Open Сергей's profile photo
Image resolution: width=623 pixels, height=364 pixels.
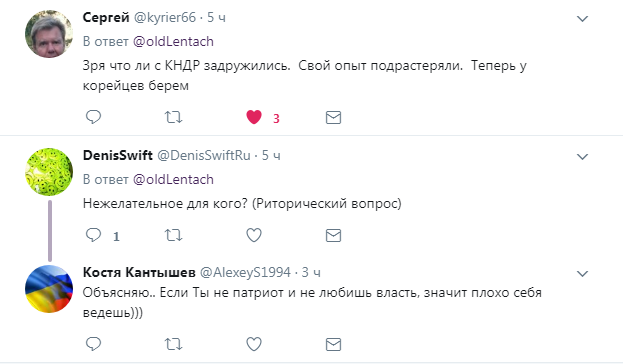click(x=49, y=34)
